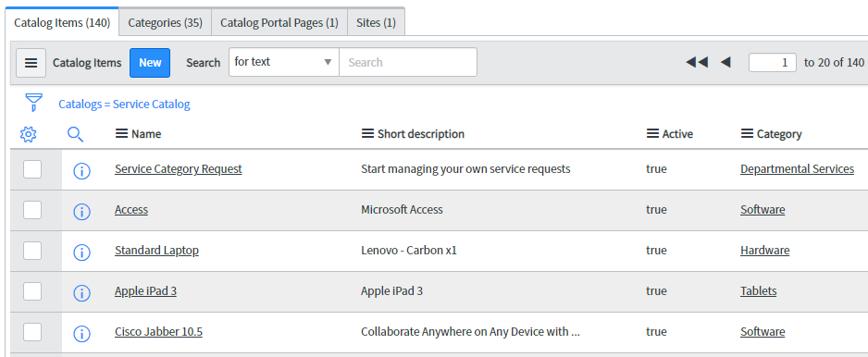Click the New button

tap(150, 63)
